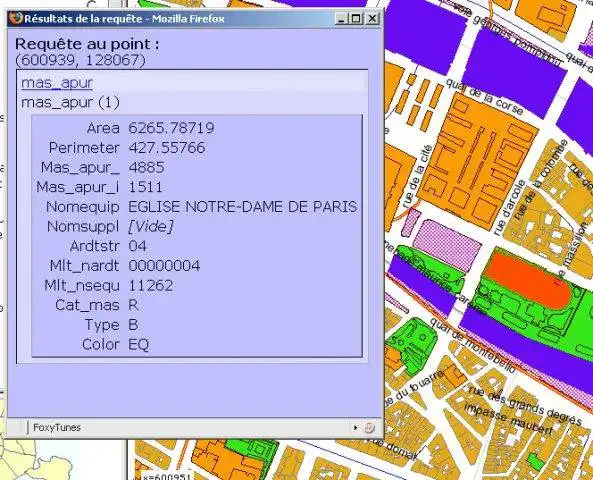Select the Mlt_nardt value 00000004
The image size is (593, 480).
pos(164,266)
